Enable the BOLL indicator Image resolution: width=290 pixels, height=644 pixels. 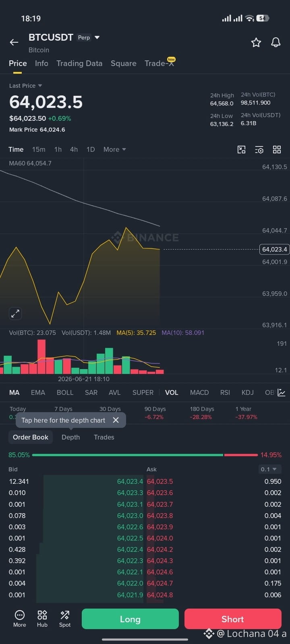click(x=65, y=392)
